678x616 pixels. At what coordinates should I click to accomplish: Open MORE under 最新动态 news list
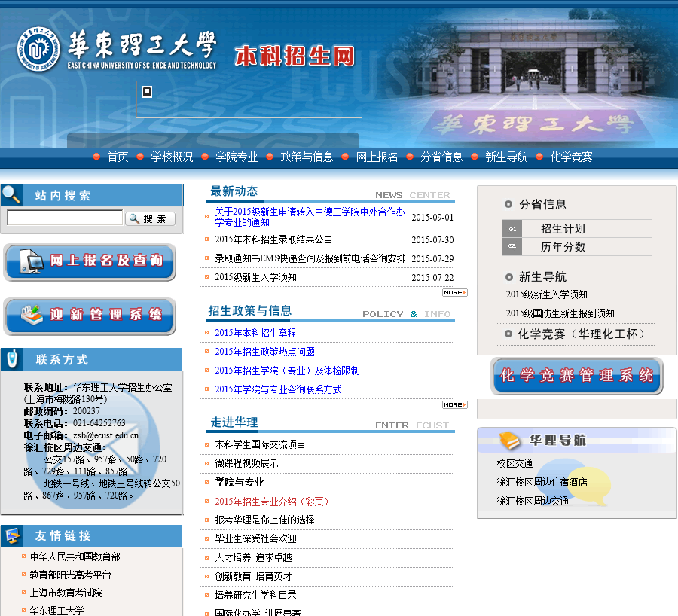point(454,293)
